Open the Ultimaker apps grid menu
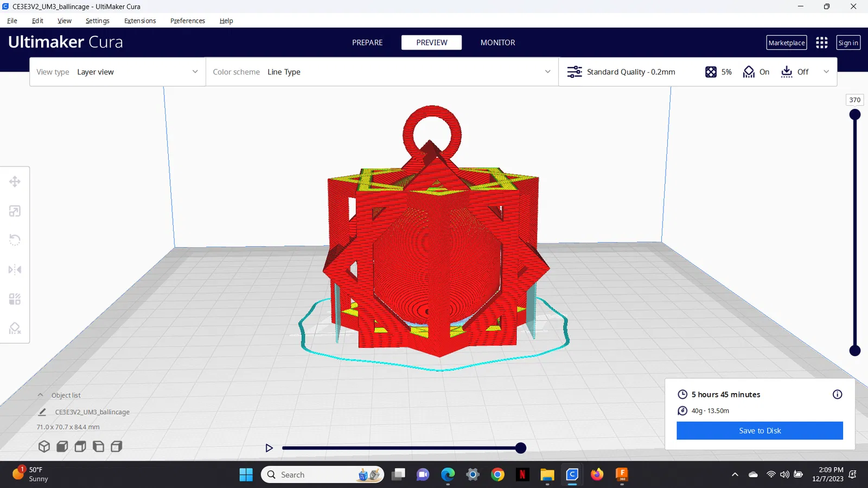 822,43
